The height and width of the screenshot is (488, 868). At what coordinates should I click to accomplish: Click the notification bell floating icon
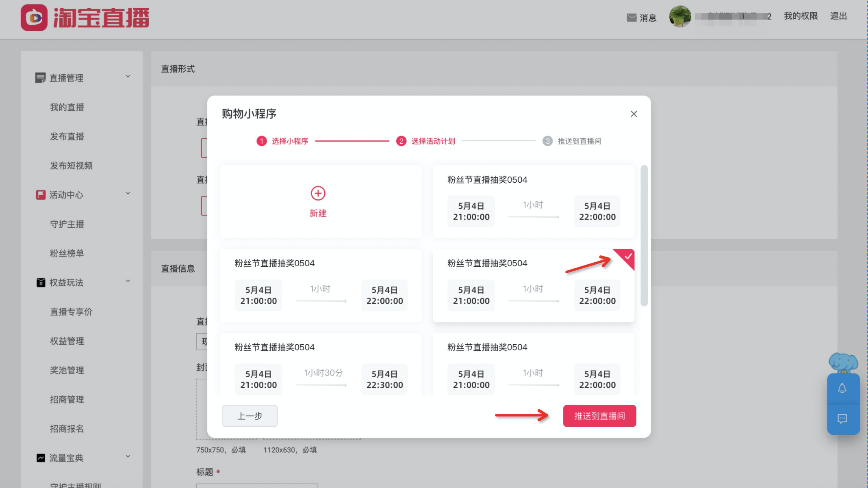[842, 389]
